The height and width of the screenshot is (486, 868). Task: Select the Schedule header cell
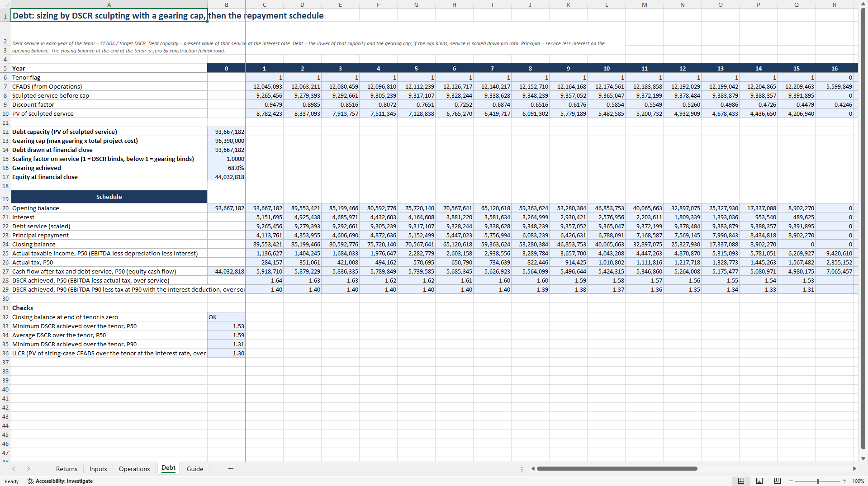pyautogui.click(x=109, y=197)
